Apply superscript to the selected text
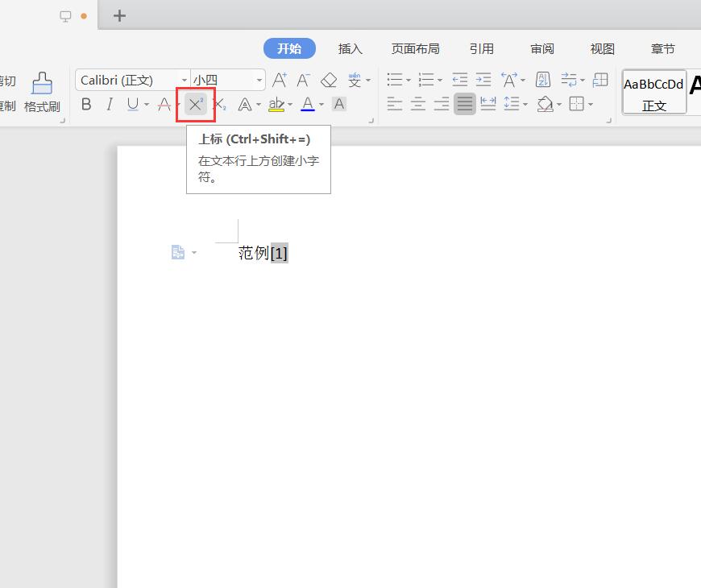The width and height of the screenshot is (701, 588). 195,105
